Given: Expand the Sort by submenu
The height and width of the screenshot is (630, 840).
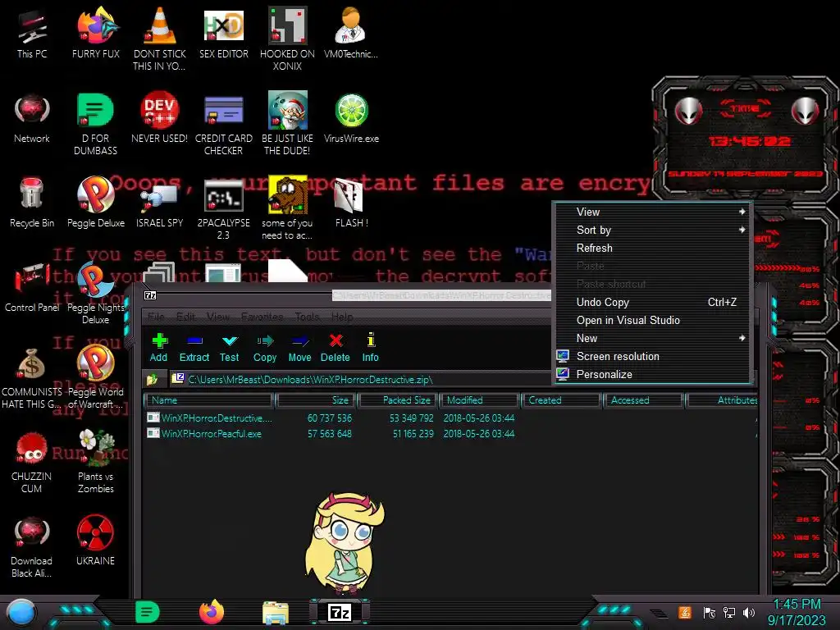Looking at the screenshot, I should tap(652, 230).
